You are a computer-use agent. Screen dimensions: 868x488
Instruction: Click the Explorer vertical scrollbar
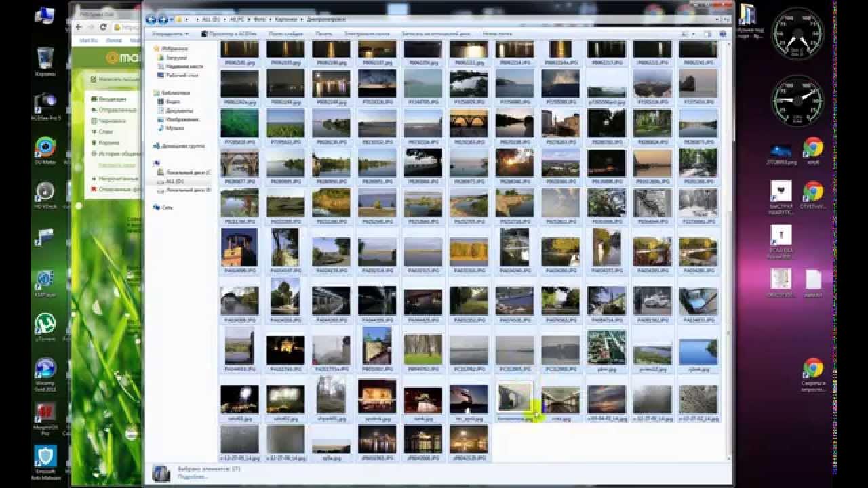(x=729, y=251)
